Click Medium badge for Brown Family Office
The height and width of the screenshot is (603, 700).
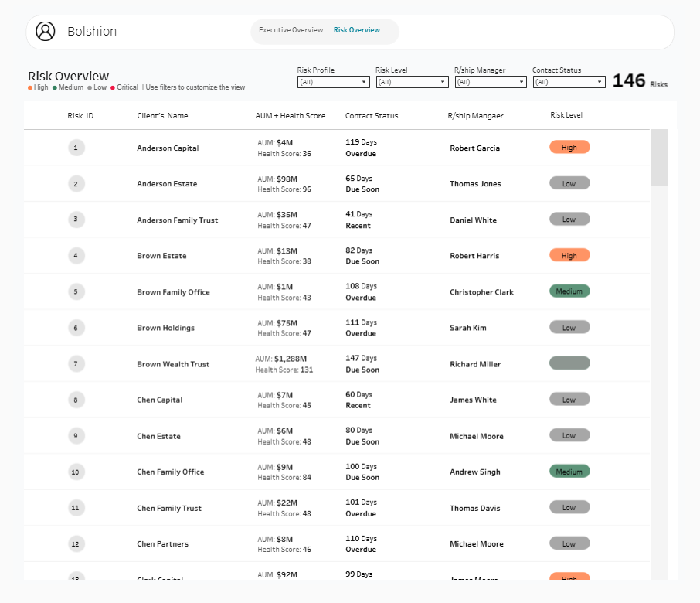569,291
